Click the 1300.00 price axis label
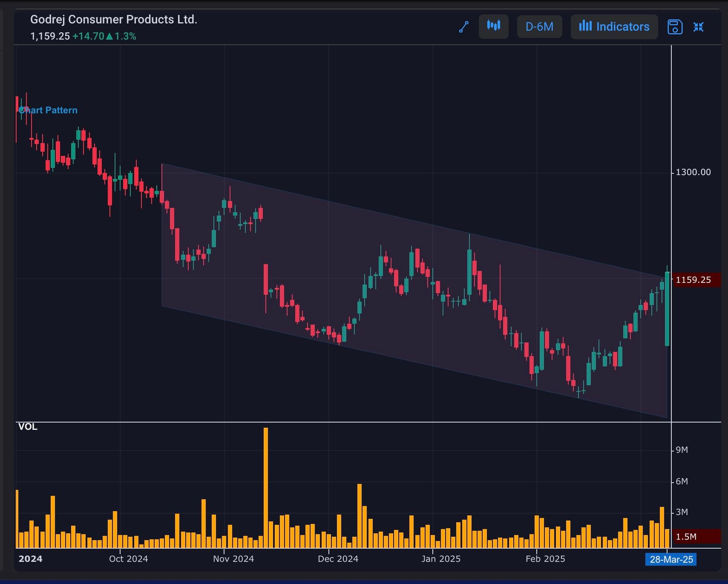Image resolution: width=728 pixels, height=584 pixels. [x=693, y=172]
